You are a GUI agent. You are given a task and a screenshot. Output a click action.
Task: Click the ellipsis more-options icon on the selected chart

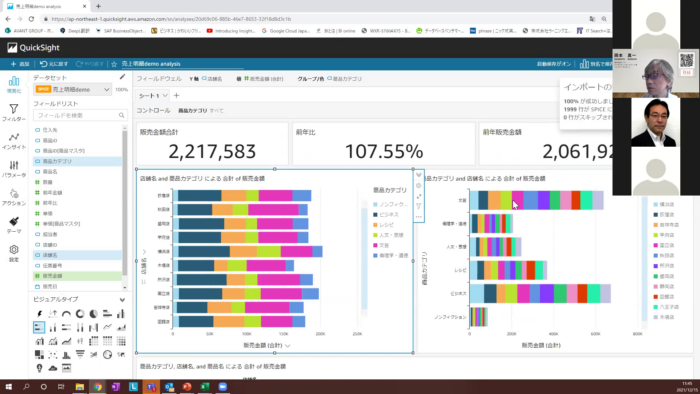[419, 217]
